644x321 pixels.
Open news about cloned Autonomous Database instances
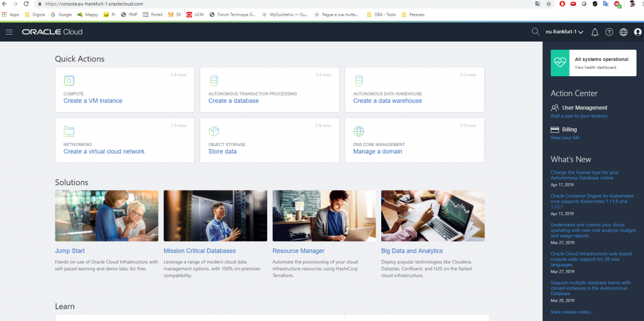click(591, 288)
